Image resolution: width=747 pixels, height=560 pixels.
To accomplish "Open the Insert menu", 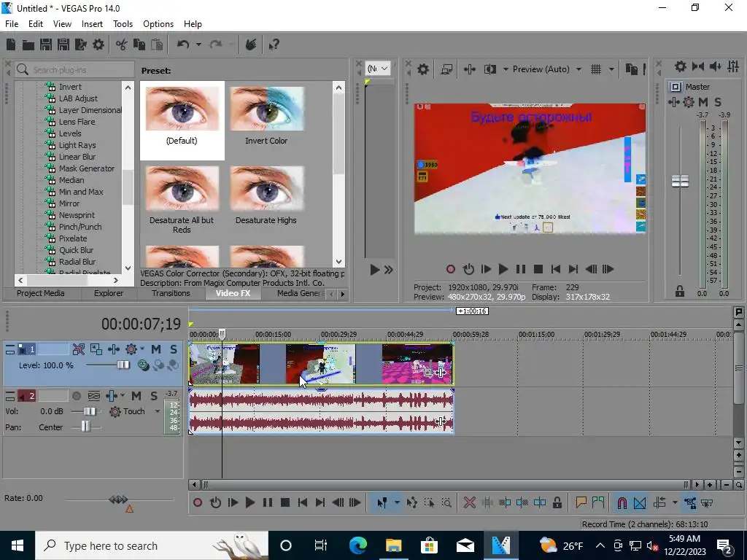I will (92, 24).
